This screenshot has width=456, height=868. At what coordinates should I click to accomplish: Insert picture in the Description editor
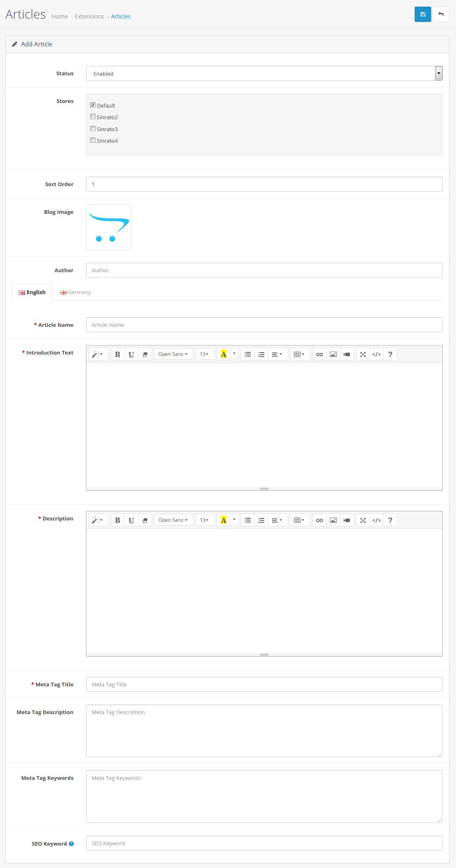click(x=333, y=520)
